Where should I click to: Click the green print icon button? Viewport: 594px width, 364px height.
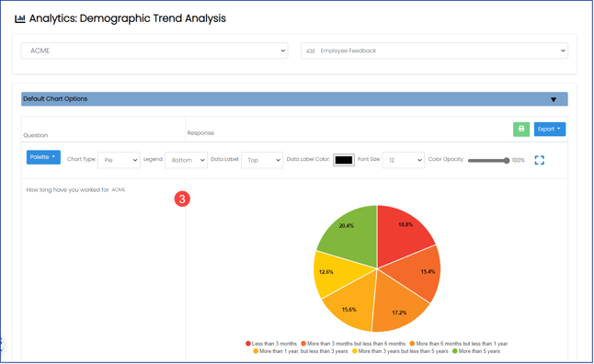521,130
